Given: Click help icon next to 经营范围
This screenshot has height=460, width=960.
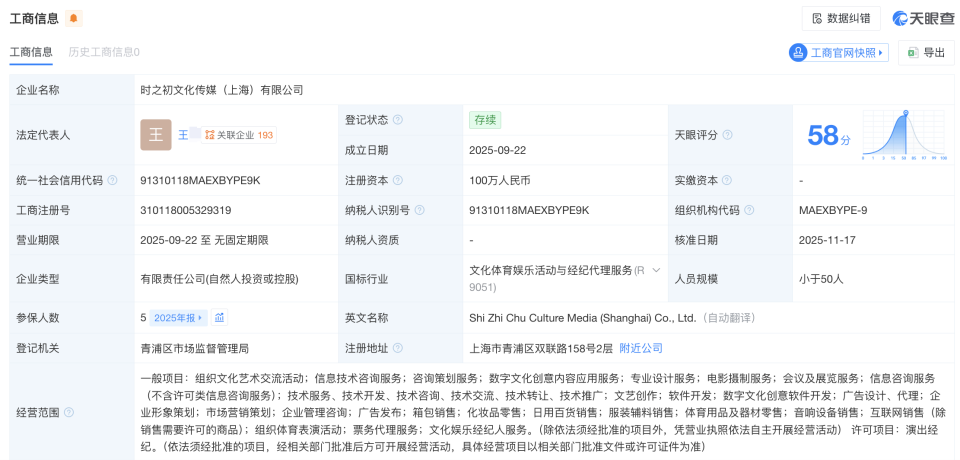Looking at the screenshot, I should [69, 412].
